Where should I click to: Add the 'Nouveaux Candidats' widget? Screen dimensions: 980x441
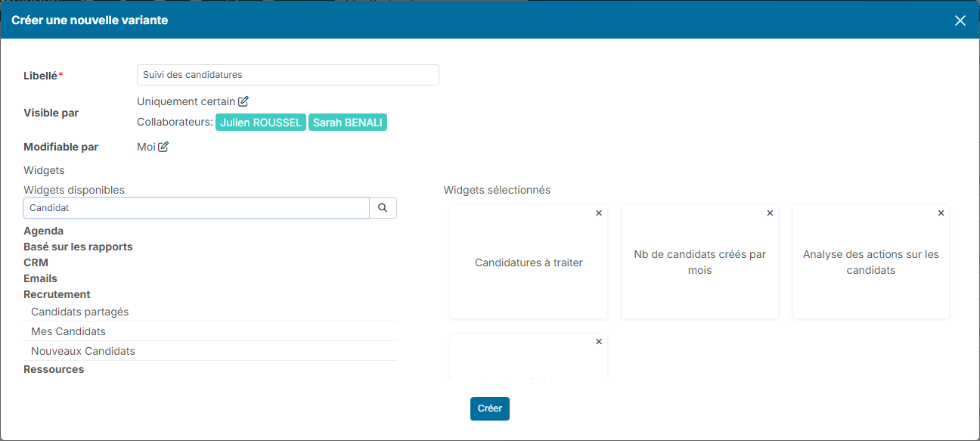(210, 351)
